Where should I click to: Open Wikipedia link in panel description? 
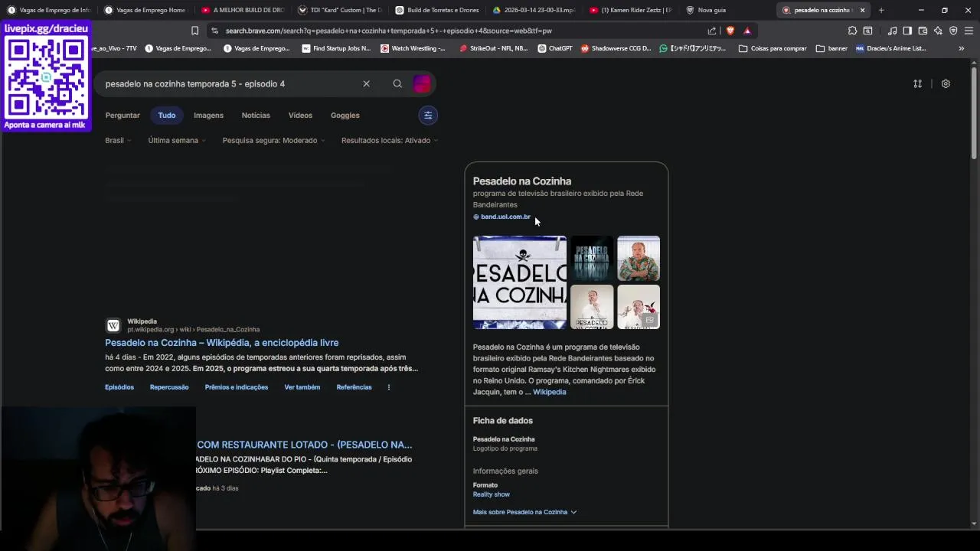point(549,392)
